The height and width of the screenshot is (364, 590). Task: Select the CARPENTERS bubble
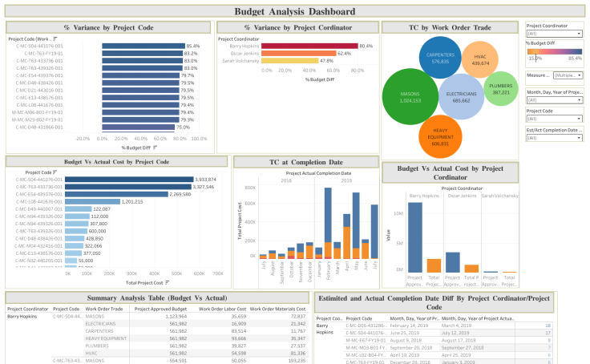[x=439, y=59]
